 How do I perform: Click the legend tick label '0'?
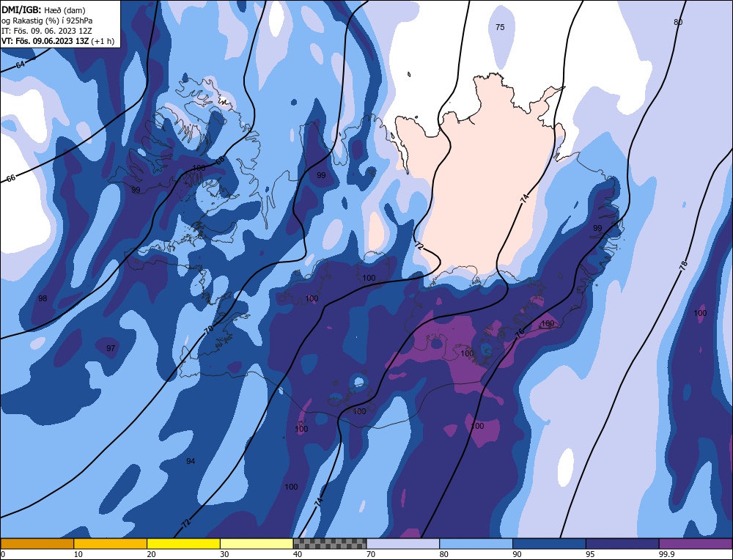tap(3, 554)
